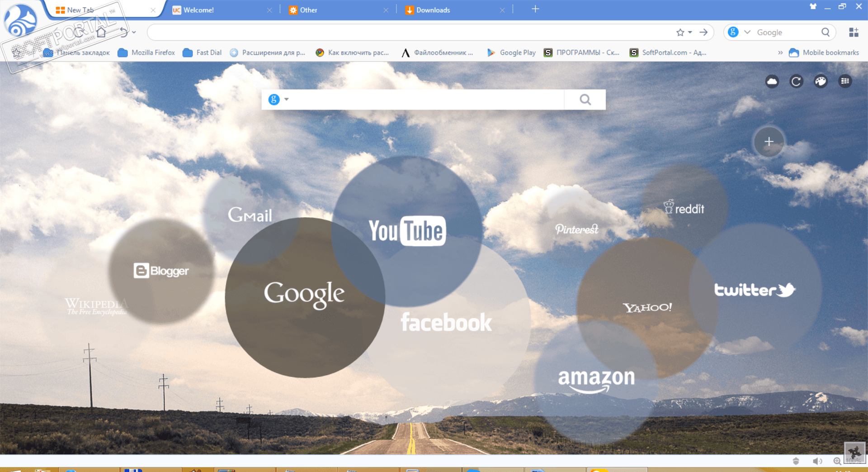Run toolbar search with the magnifier icon

[x=826, y=32]
